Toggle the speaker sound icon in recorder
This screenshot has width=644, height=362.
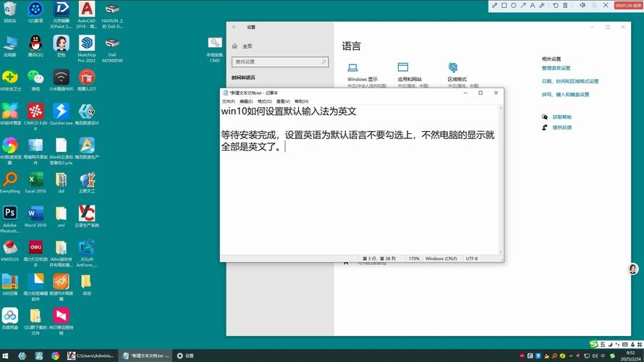(x=581, y=5)
